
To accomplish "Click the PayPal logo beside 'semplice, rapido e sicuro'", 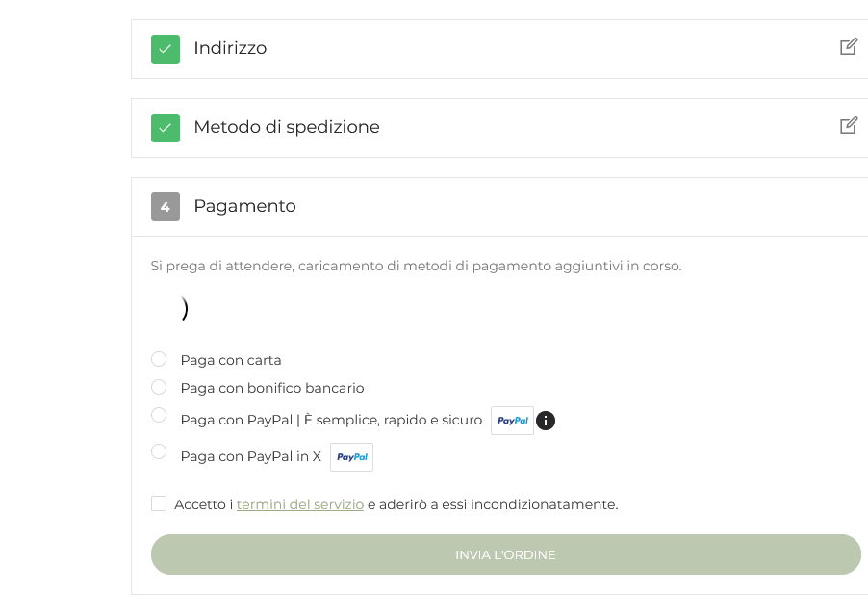I will coord(512,421).
